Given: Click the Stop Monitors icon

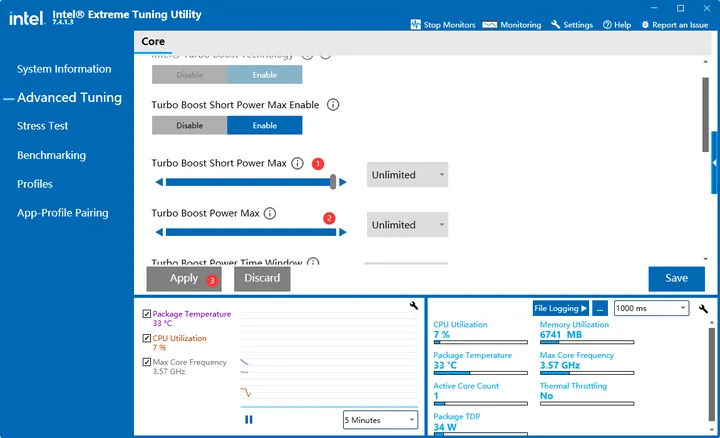Looking at the screenshot, I should coord(416,25).
